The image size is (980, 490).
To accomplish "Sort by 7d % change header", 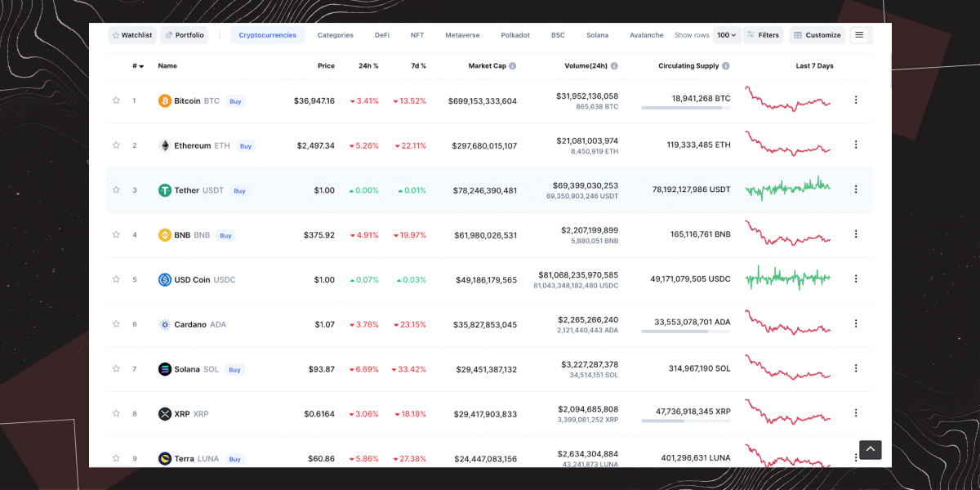I will point(418,66).
